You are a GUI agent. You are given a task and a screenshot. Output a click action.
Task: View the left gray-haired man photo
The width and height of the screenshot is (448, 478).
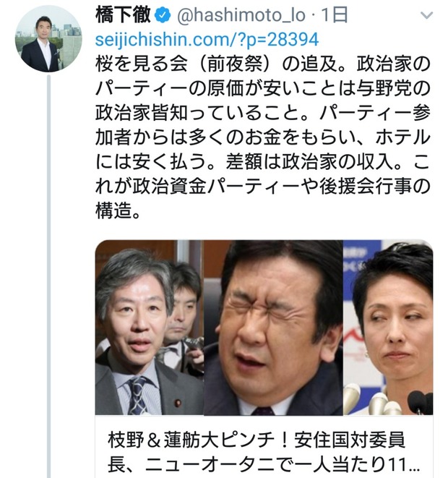tap(150, 328)
